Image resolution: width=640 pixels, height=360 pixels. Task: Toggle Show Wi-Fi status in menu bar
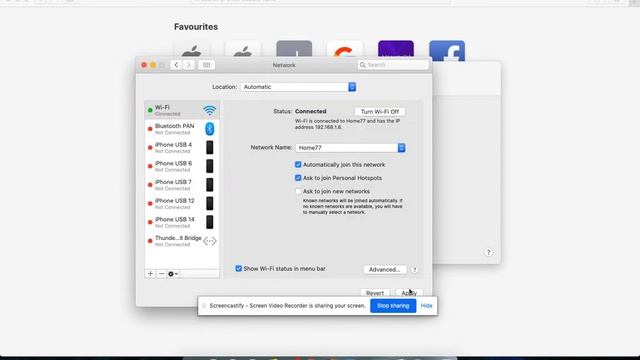pos(238,269)
